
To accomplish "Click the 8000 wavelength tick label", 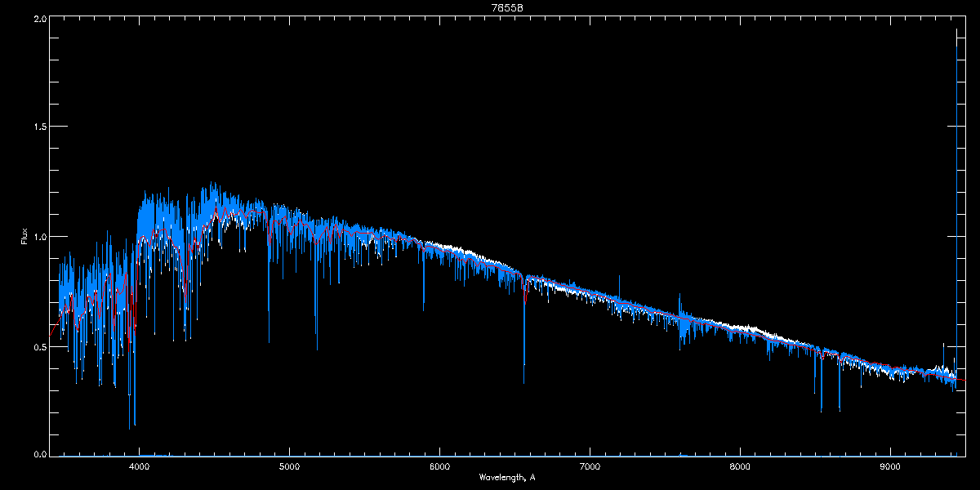I will pyautogui.click(x=740, y=466).
